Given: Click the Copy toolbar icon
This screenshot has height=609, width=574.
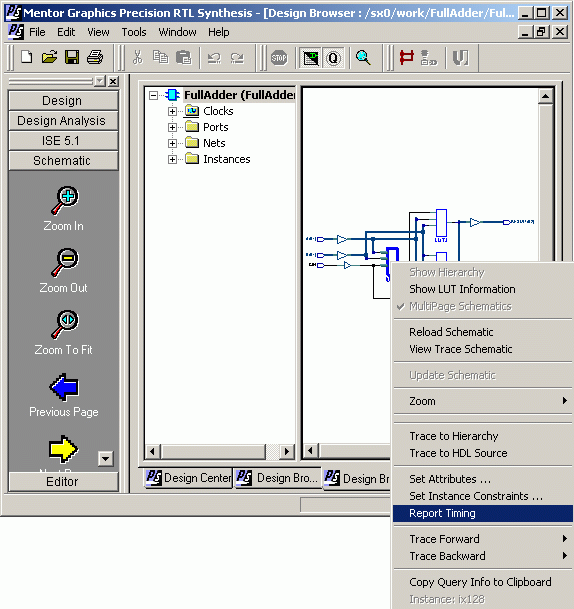Looking at the screenshot, I should coord(160,57).
